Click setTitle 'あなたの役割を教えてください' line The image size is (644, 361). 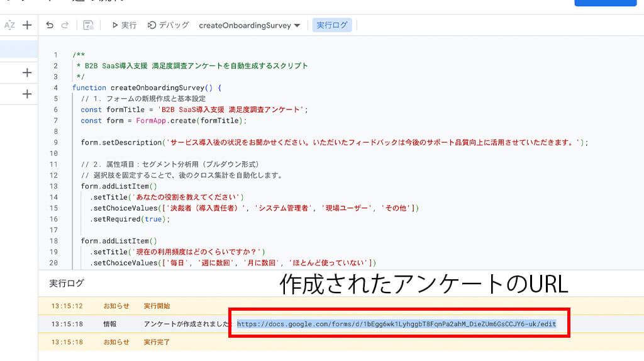[167, 197]
